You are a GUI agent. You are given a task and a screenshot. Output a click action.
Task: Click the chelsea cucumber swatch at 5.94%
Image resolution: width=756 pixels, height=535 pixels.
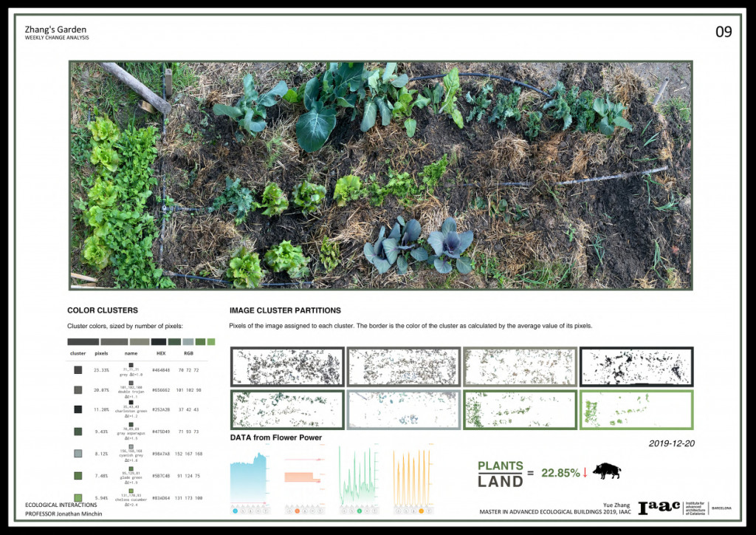pyautogui.click(x=78, y=497)
